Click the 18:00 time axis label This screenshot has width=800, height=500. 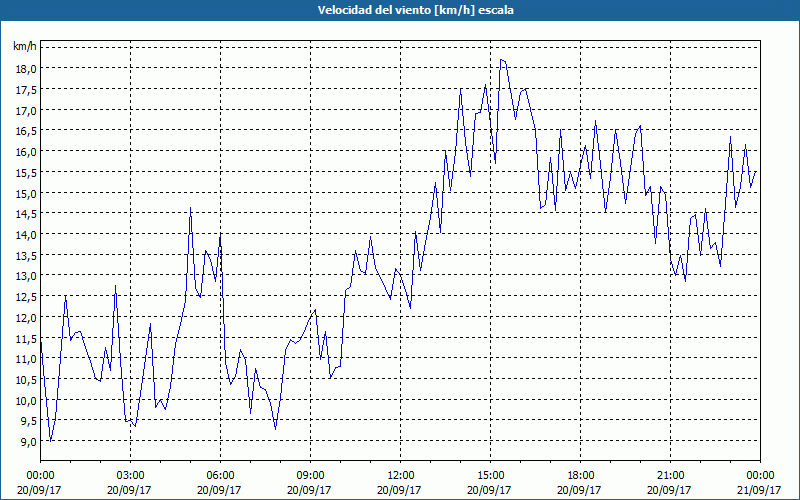[580, 476]
